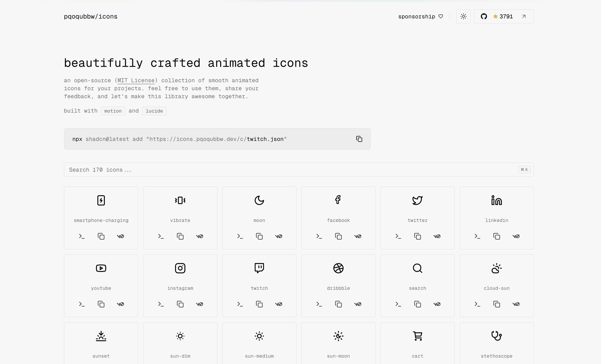Click the ⌘K shortcut badge
601x364 pixels.
tap(524, 170)
